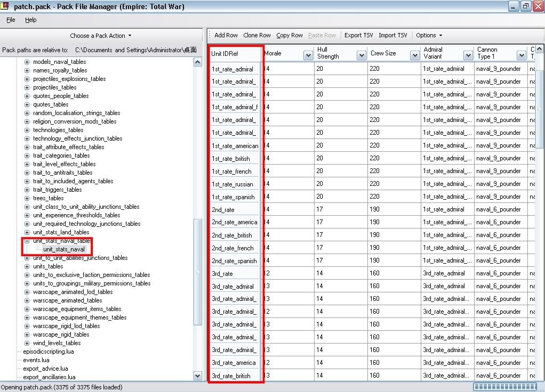Select unit_stats_naval in the tree
545x392 pixels.
tap(64, 249)
